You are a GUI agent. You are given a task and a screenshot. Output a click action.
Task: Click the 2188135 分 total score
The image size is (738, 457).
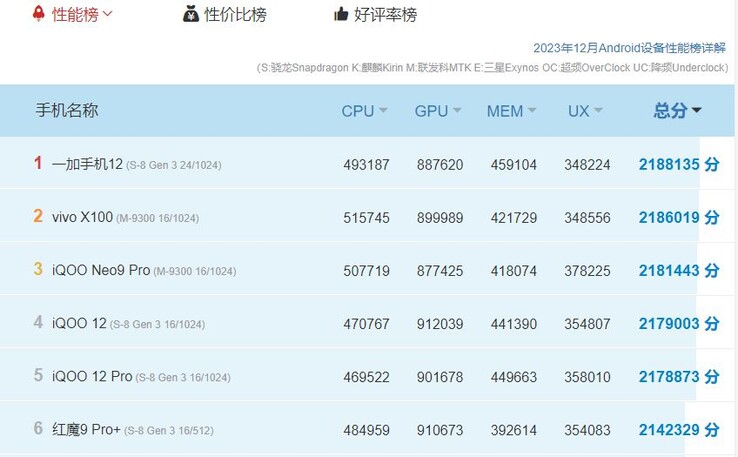click(679, 164)
